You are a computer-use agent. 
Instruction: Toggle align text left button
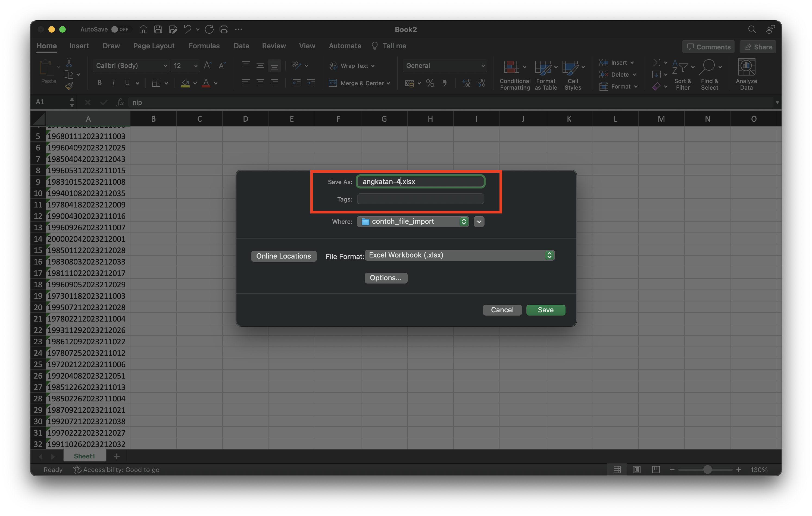click(246, 83)
